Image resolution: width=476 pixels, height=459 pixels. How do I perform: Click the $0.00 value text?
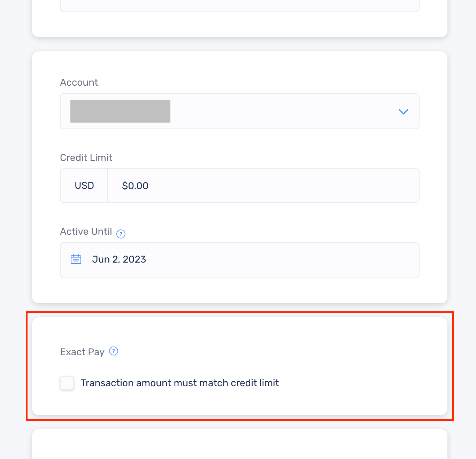tap(135, 186)
